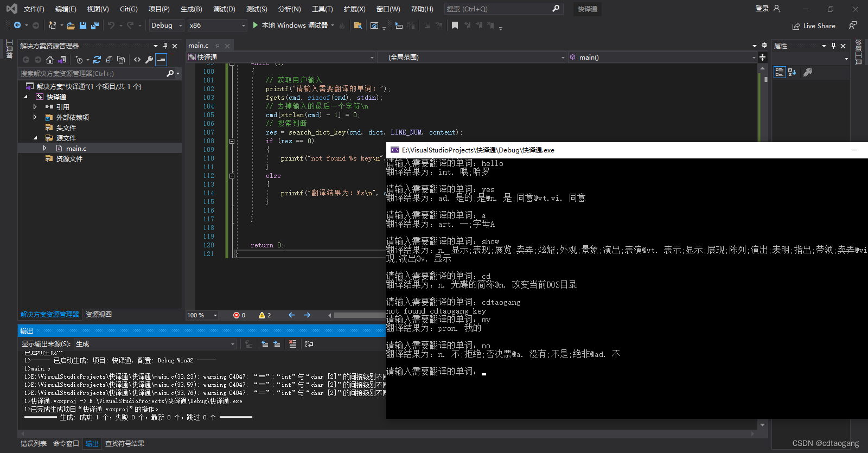Go to previous message in Output toolbar
Viewport: 868px width, 453px height.
[265, 344]
